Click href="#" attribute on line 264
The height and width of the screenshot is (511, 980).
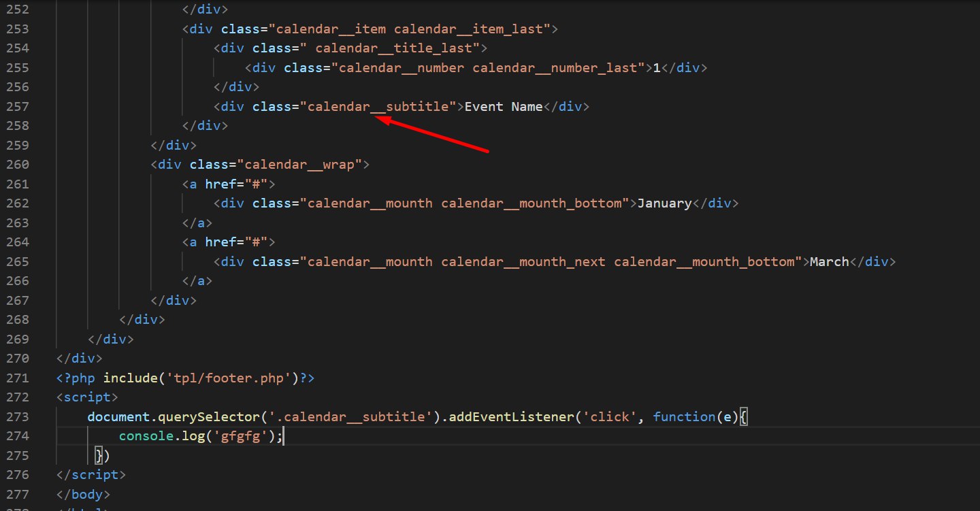coord(236,242)
